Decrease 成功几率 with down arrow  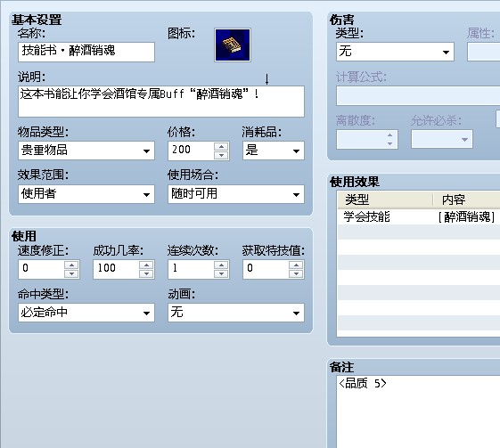pyautogui.click(x=146, y=273)
